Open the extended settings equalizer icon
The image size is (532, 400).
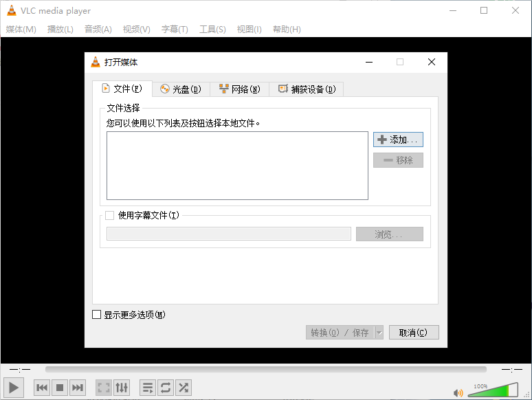point(122,388)
